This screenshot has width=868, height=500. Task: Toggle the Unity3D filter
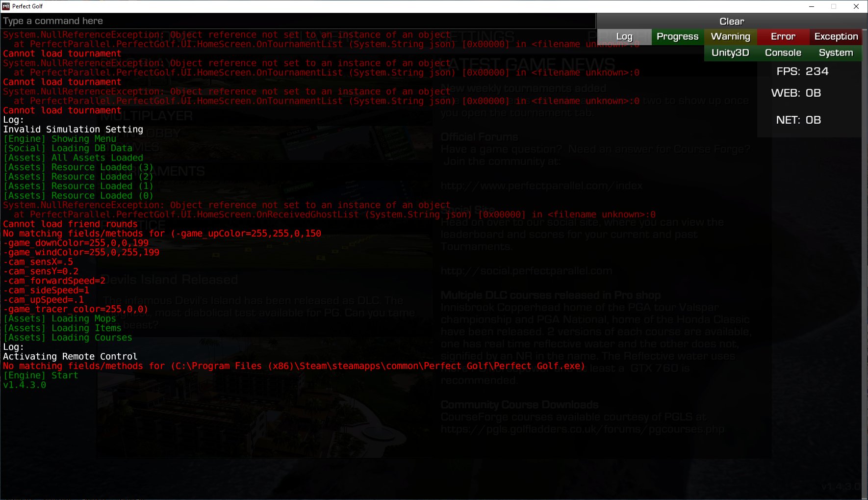(x=730, y=53)
